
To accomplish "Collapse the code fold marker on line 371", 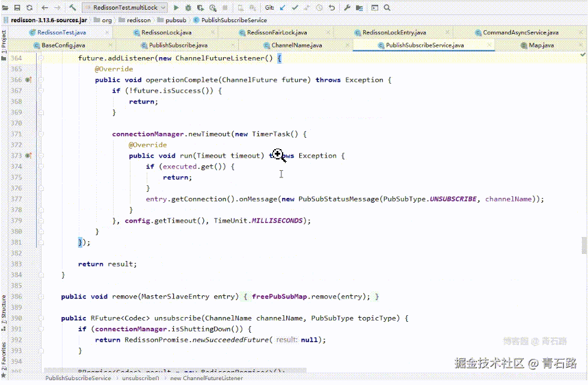I will [41, 134].
